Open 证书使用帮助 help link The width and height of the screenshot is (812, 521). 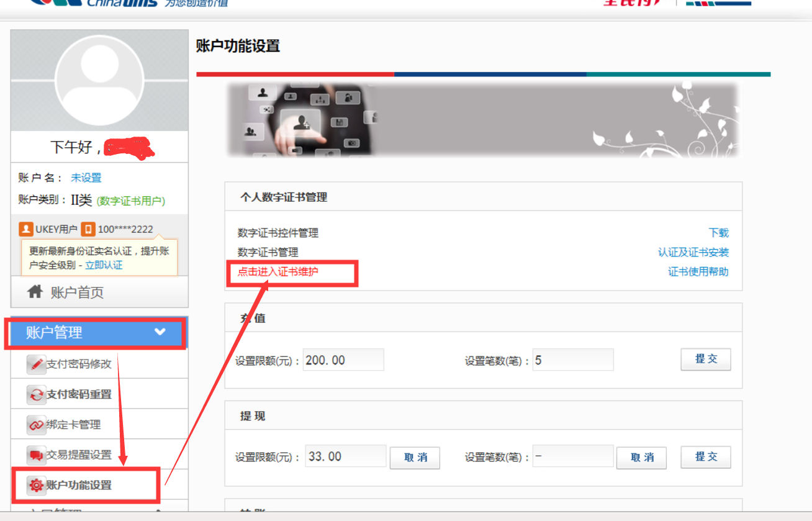tap(698, 271)
